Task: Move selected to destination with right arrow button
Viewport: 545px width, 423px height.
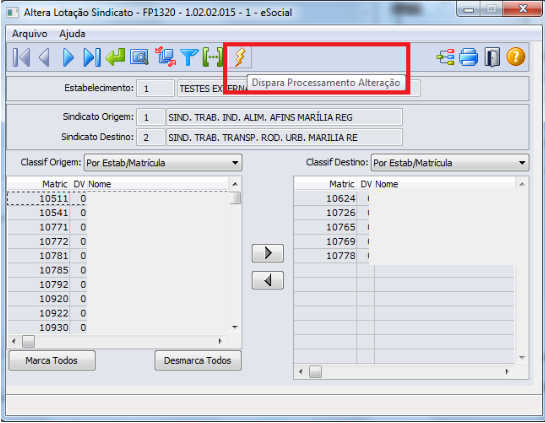Action: (x=268, y=253)
